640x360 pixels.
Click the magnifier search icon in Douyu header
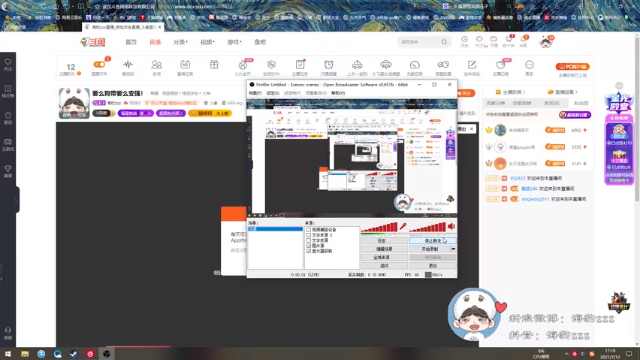pyautogui.click(x=444, y=42)
